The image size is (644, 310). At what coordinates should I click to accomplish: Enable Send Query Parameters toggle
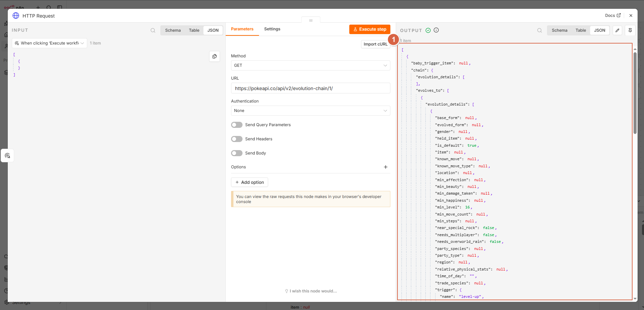[x=237, y=125]
